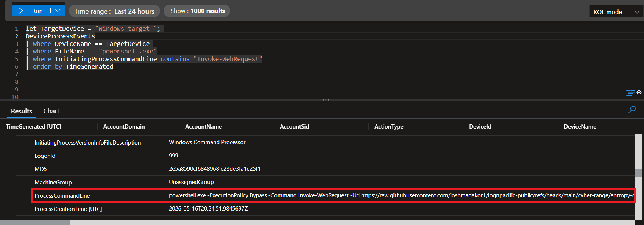Viewport: 644px width, 225px height.
Task: Select the InitiatingProcessVersionInfoFileDescription field name
Action: point(87,143)
